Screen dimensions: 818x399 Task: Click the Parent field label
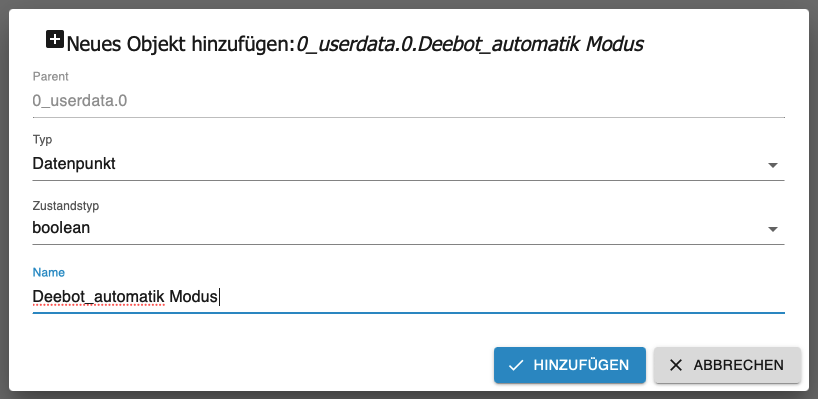click(50, 77)
